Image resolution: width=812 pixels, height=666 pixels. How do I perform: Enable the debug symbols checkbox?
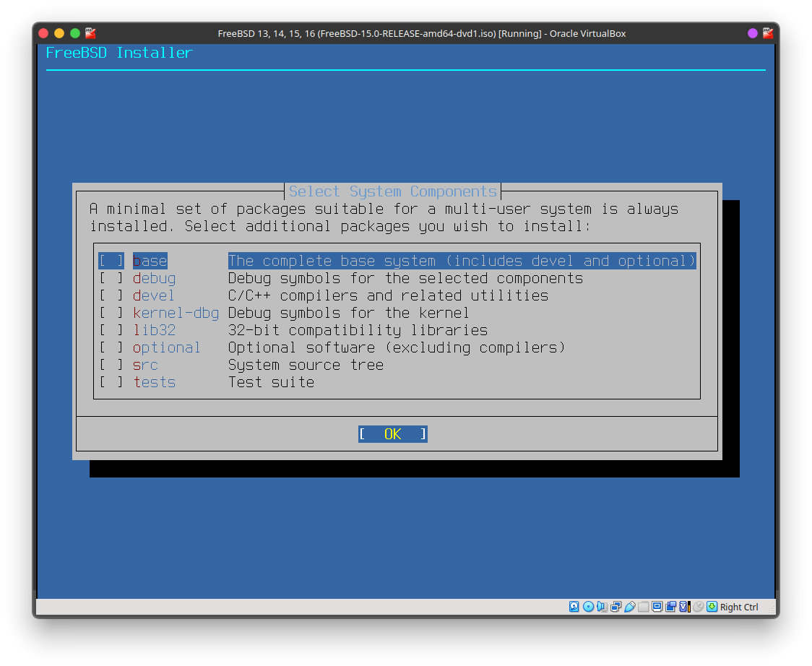pyautogui.click(x=111, y=278)
